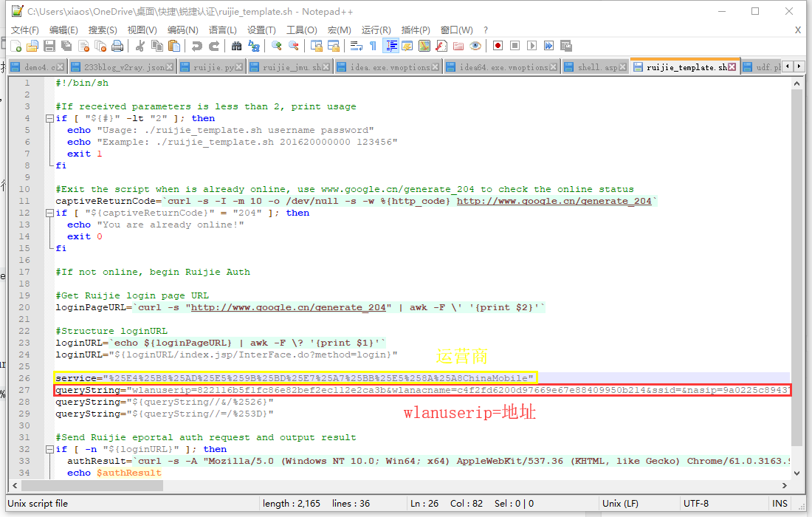Start macro recording with red circle icon
Screen dimensions: 812x517
[x=498, y=46]
